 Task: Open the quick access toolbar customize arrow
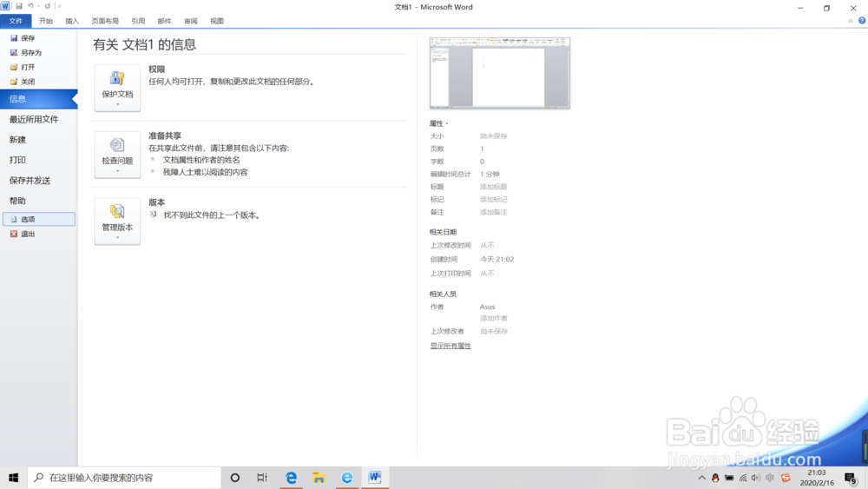click(x=59, y=6)
